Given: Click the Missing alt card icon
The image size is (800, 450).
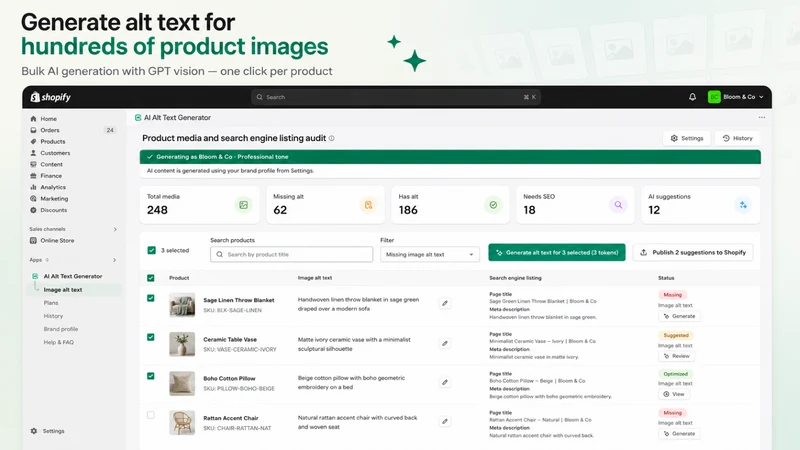Looking at the screenshot, I should tap(368, 205).
